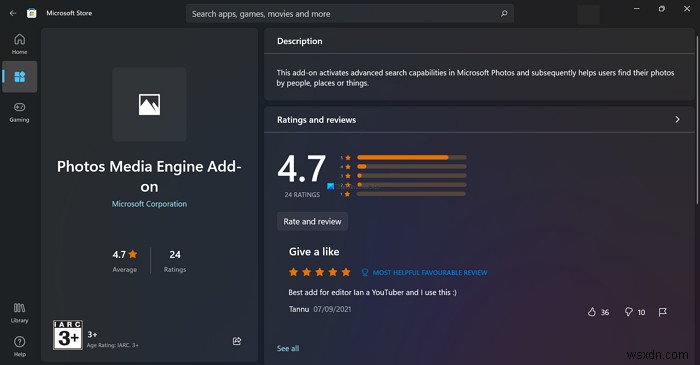Open the Home section in sidebar
The height and width of the screenshot is (365, 700).
[x=20, y=44]
